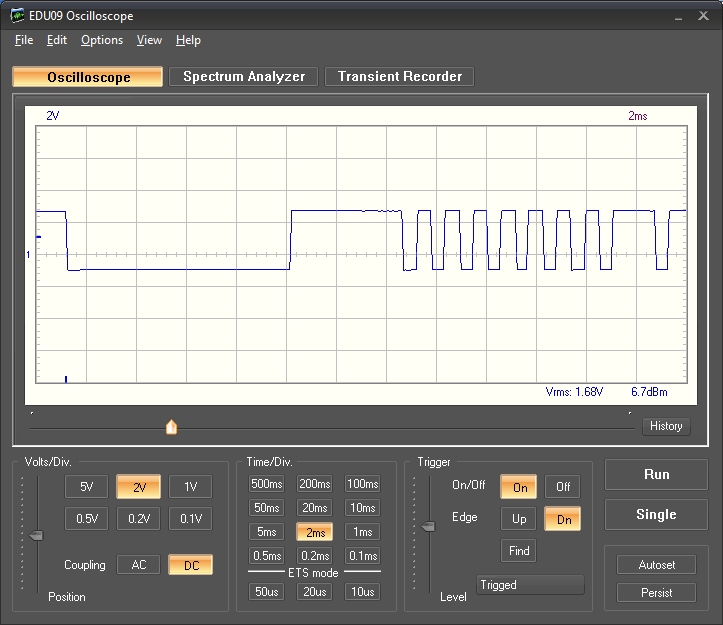Choose 5ms time per division
This screenshot has width=723, height=625.
[267, 532]
